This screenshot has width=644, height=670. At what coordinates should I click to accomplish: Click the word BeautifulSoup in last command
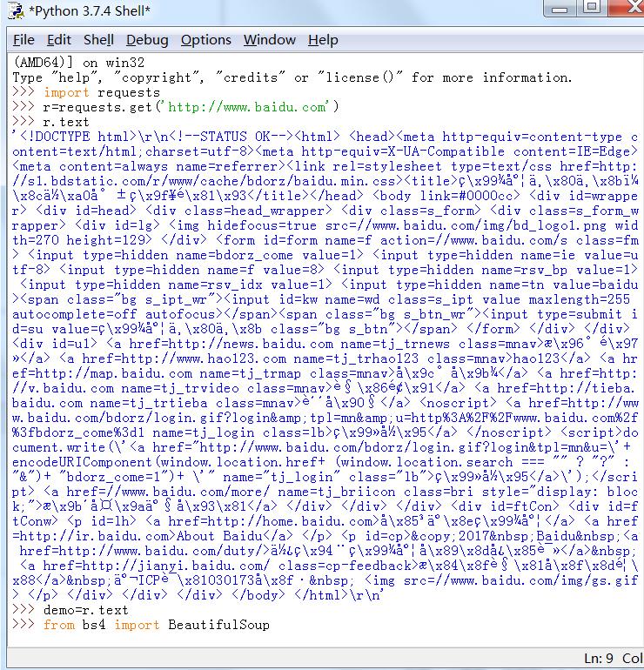218,625
